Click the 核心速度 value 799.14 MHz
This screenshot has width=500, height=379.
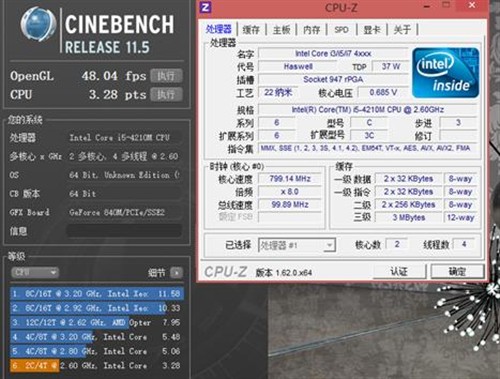290,179
